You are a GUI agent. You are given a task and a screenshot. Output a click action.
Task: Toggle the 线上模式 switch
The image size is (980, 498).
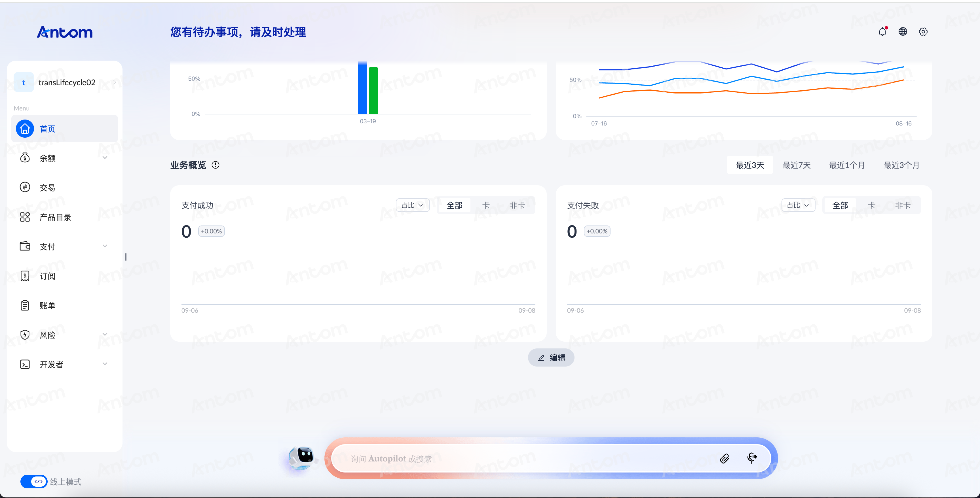(34, 482)
